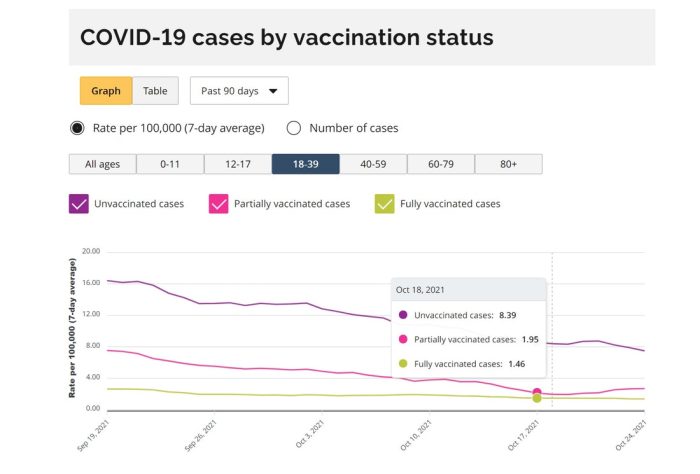This screenshot has width=700, height=474.
Task: Switch to the Table view tab
Action: 155,91
